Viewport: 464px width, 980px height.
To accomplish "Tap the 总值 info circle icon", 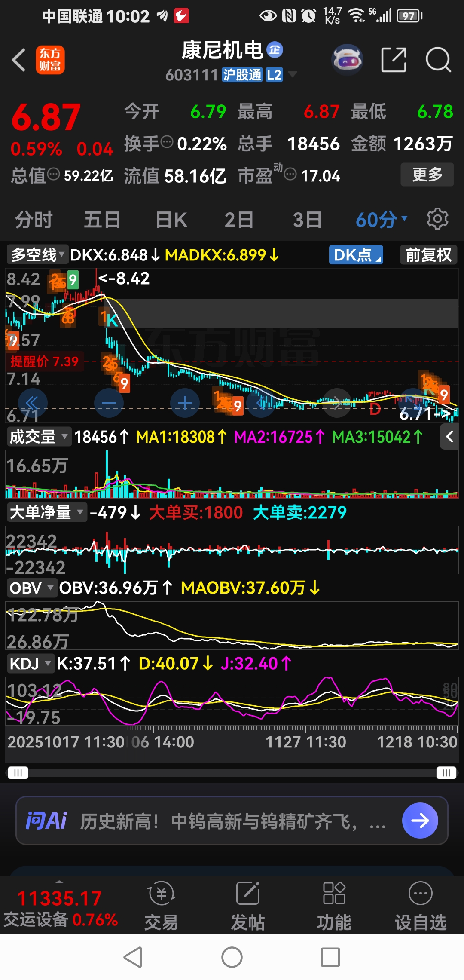I will click(x=53, y=174).
